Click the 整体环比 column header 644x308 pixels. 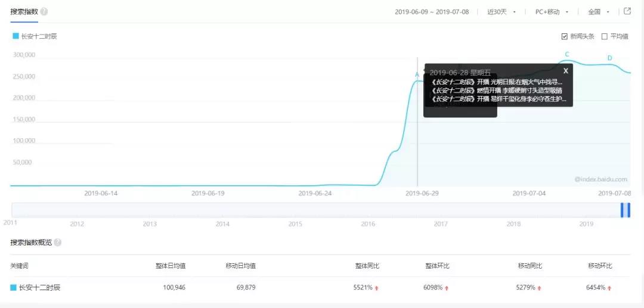point(437,266)
